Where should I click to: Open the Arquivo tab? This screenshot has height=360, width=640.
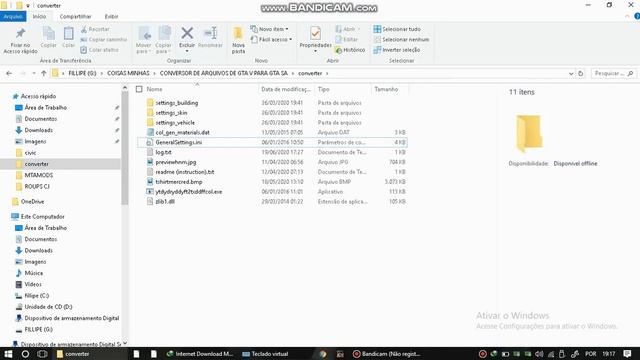[x=13, y=16]
